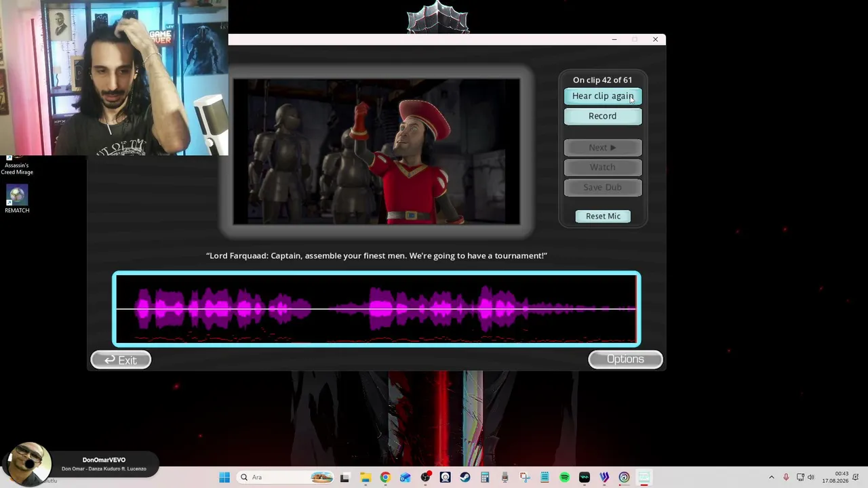
Task: Open Spotify from the taskbar
Action: coord(564,477)
